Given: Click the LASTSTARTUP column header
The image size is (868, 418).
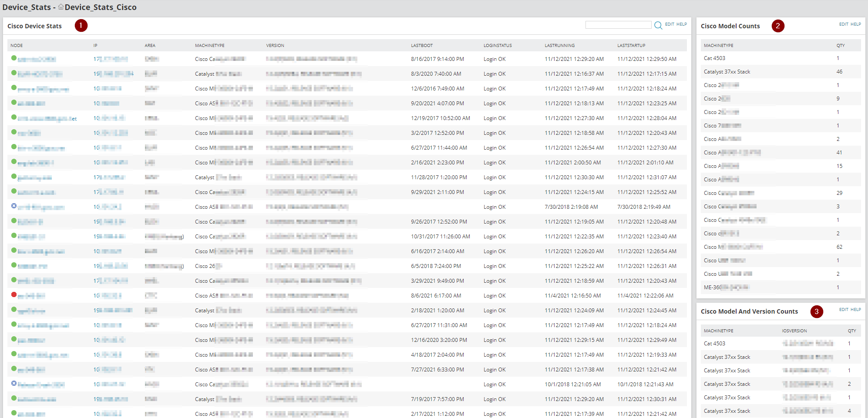Looking at the screenshot, I should pos(631,45).
